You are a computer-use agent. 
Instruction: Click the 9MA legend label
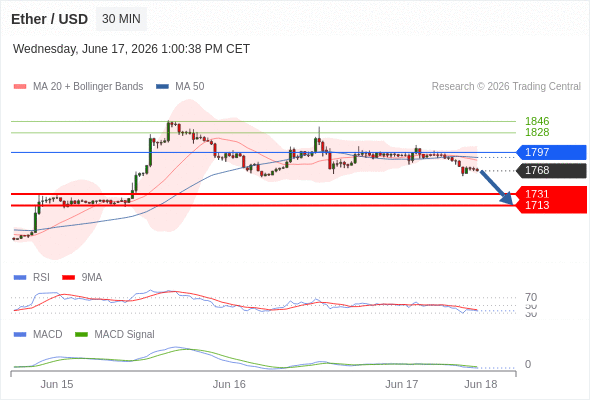[x=91, y=278]
